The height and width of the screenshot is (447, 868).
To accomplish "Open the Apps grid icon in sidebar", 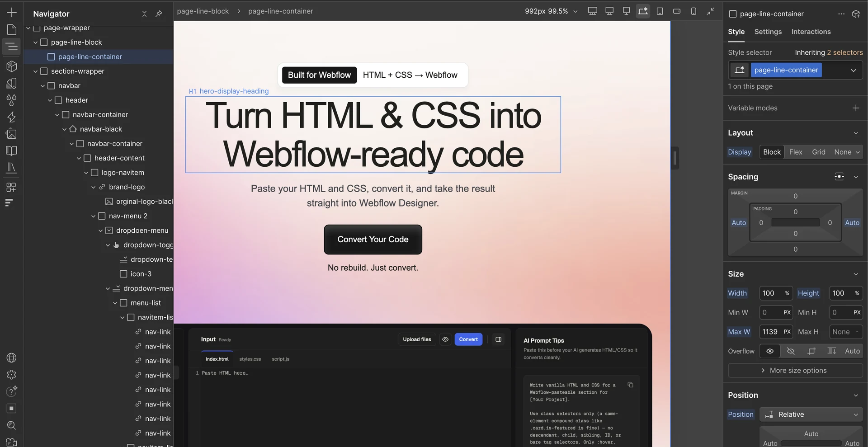I will [x=11, y=187].
